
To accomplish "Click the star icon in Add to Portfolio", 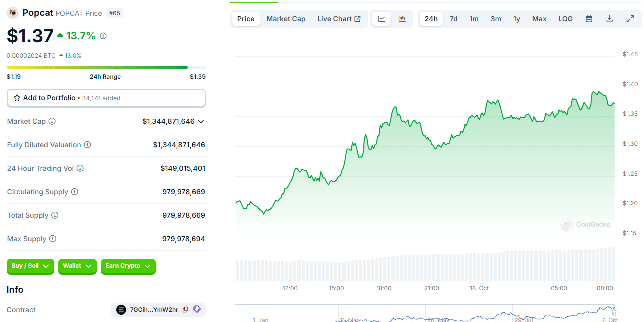I will pos(17,98).
